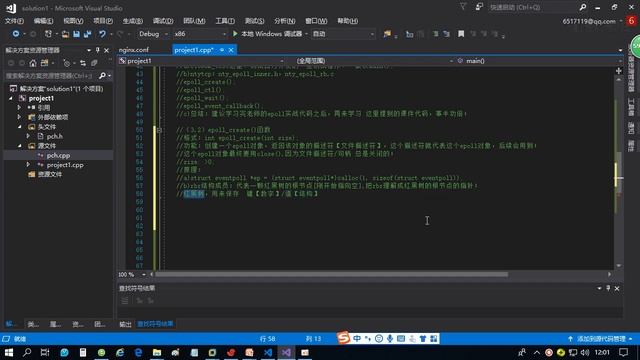640x360 pixels.
Task: Click the volume speaker icon in system tray
Action: [584, 352]
